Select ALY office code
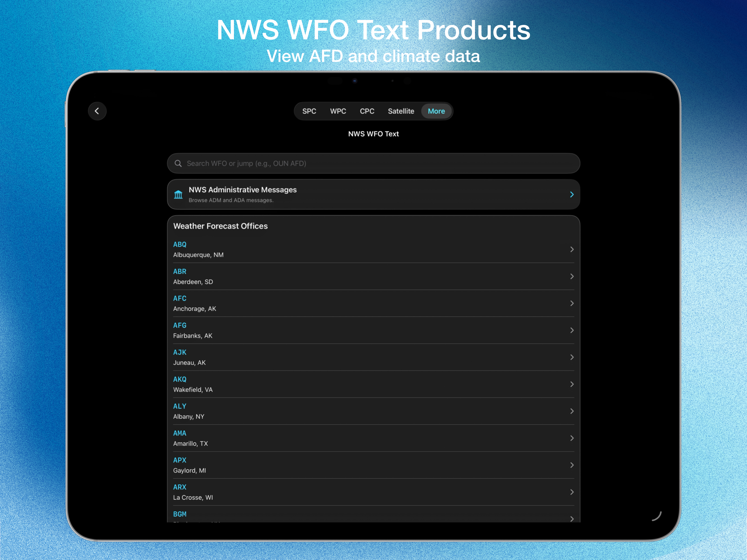Image resolution: width=747 pixels, height=560 pixels. pos(180,406)
